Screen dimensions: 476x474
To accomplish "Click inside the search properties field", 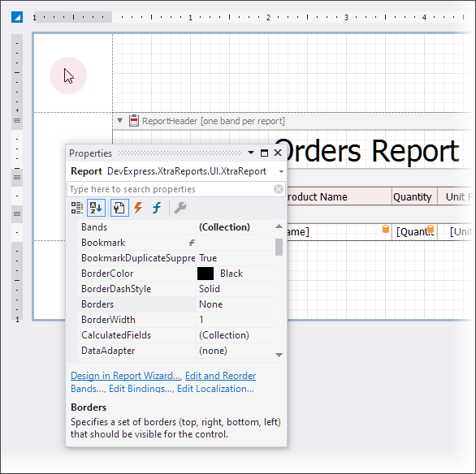I will (x=170, y=189).
